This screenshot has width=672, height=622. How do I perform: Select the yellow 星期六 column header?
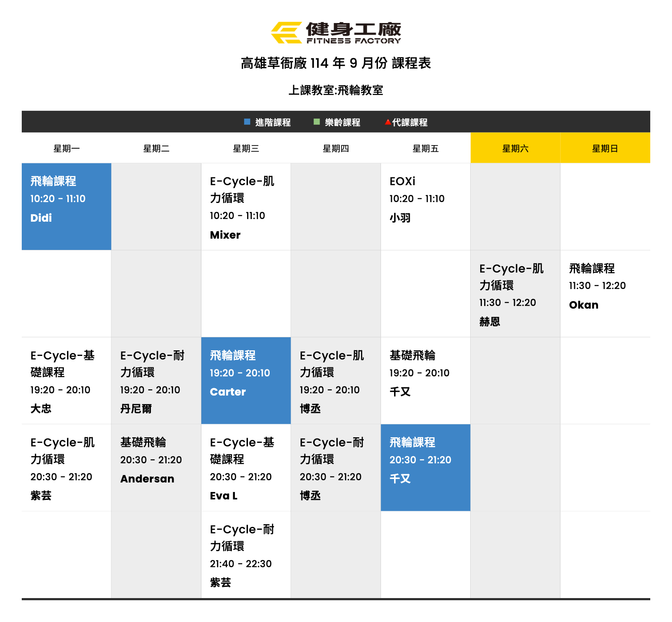[515, 148]
